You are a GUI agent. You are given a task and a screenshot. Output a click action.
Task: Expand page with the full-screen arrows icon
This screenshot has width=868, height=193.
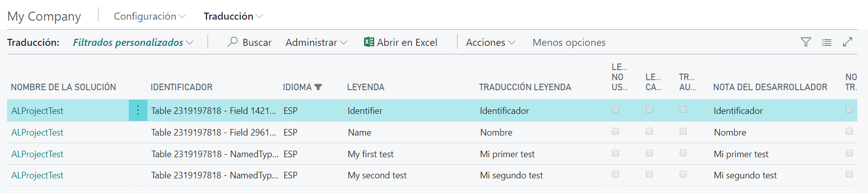[x=848, y=42]
